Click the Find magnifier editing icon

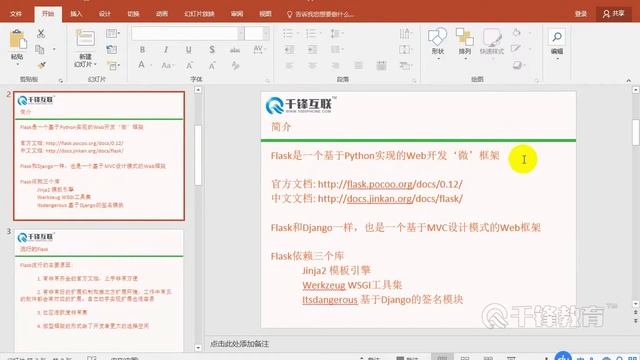pyautogui.click(x=557, y=37)
